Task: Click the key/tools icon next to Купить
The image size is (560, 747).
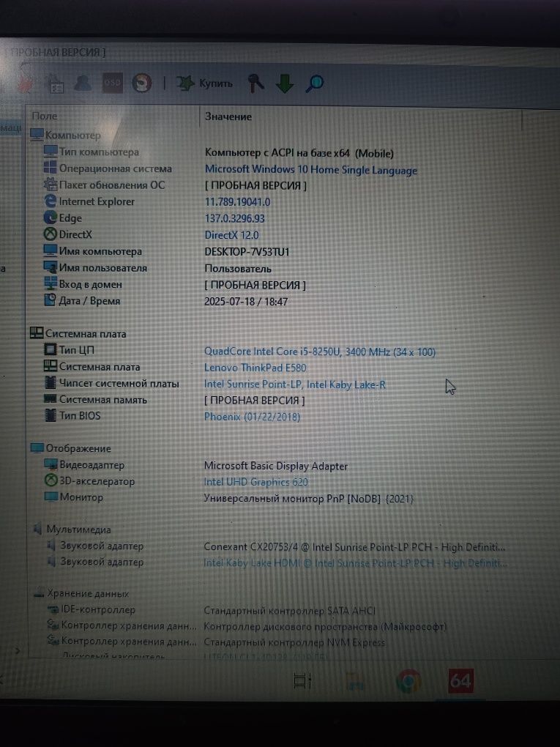Action: 255,83
